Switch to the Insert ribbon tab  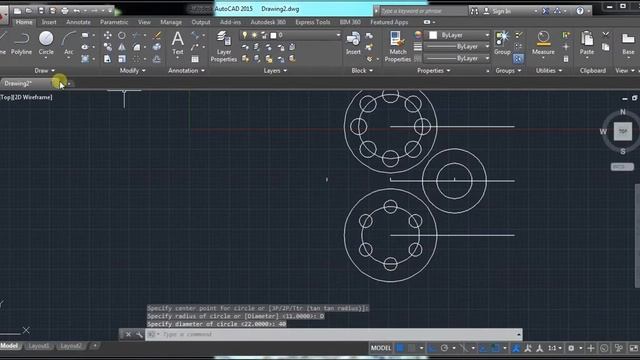(x=49, y=22)
